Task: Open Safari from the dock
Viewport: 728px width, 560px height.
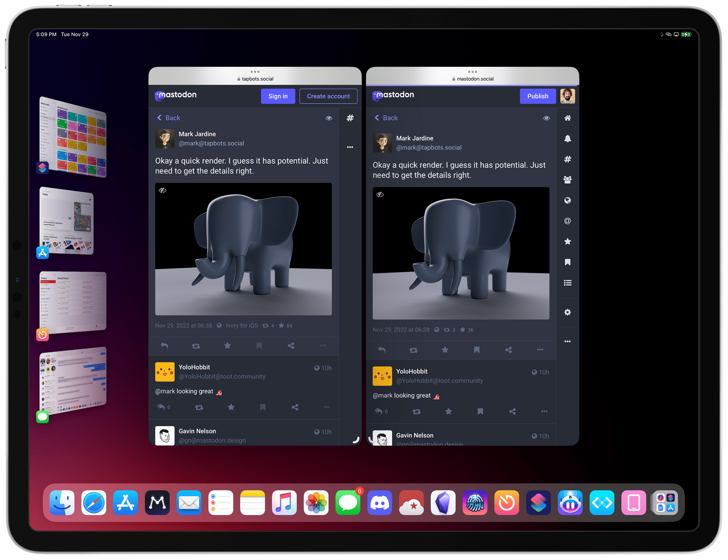Action: coord(94,502)
